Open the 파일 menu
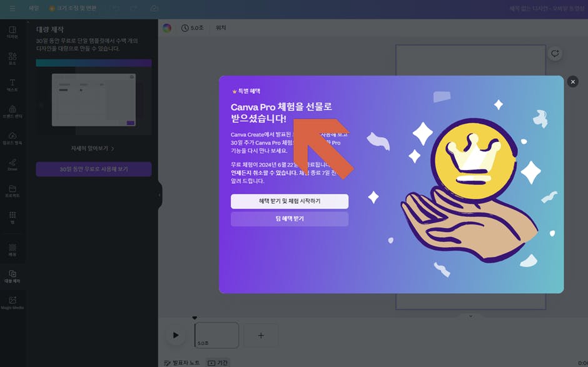 click(x=34, y=8)
